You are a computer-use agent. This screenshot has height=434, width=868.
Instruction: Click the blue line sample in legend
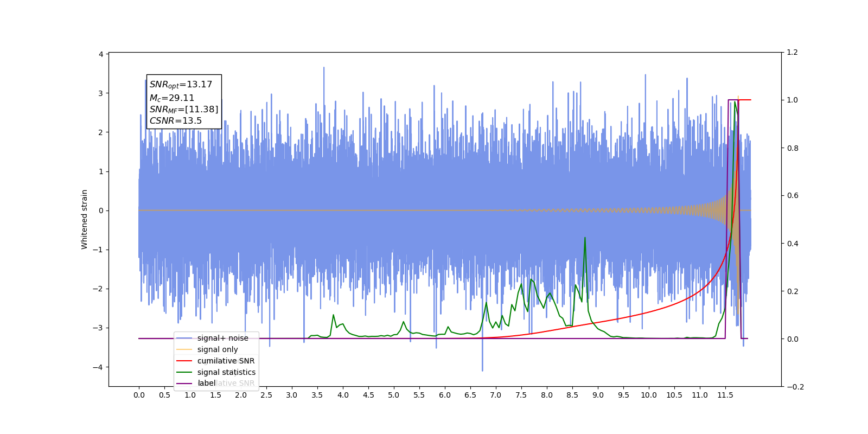point(184,338)
